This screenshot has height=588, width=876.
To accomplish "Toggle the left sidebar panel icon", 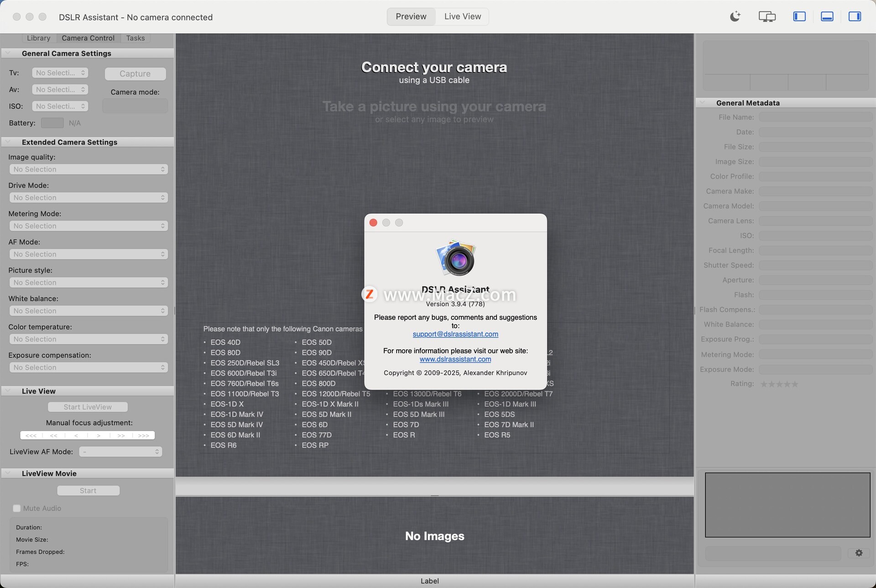I will (799, 16).
